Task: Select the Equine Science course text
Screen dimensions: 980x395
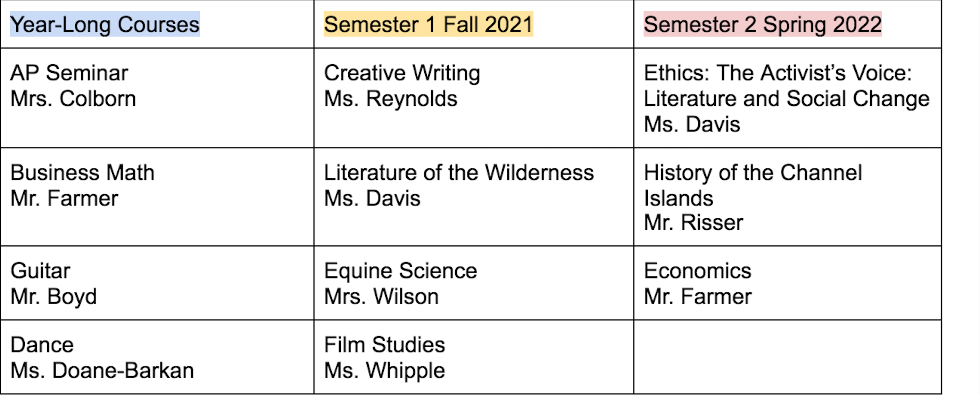Action: click(x=400, y=271)
